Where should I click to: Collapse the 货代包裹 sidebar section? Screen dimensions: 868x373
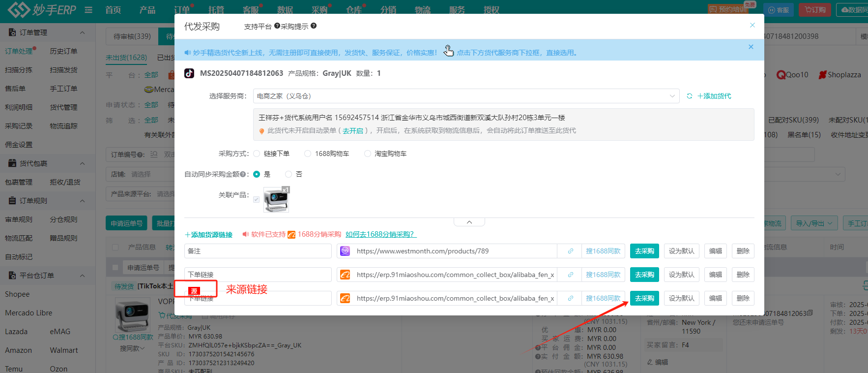tap(82, 163)
